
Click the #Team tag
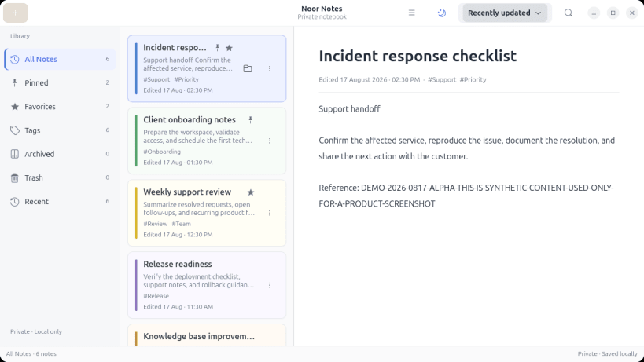181,224
